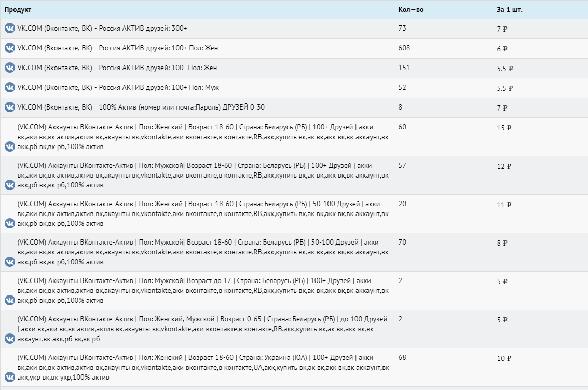Click VK icon of Беларусь Мужской 50-100 Друзей row

10,262
